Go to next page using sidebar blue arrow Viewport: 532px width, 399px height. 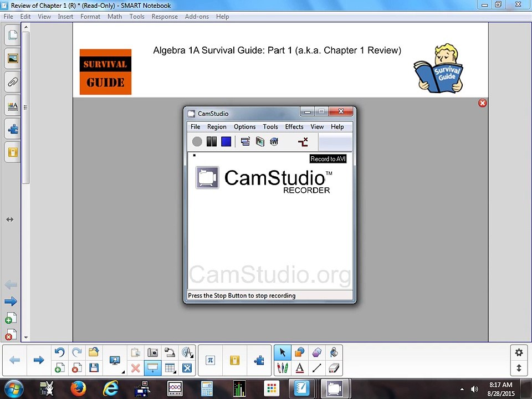(11, 301)
